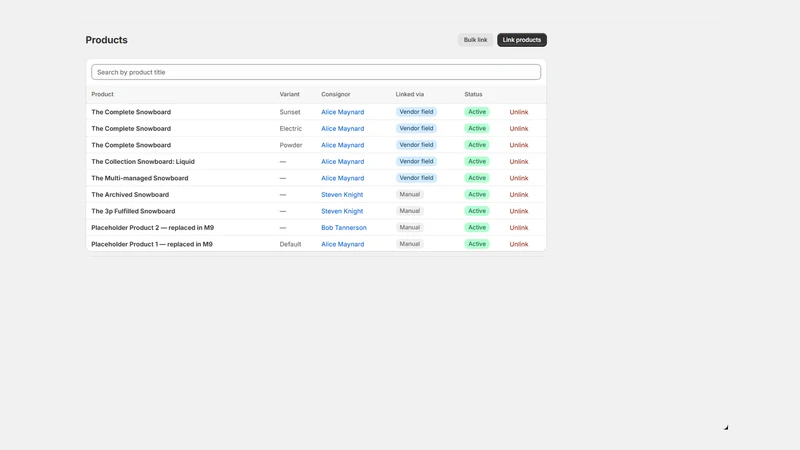Select The Collection Snowboard: Liquid title

click(143, 162)
